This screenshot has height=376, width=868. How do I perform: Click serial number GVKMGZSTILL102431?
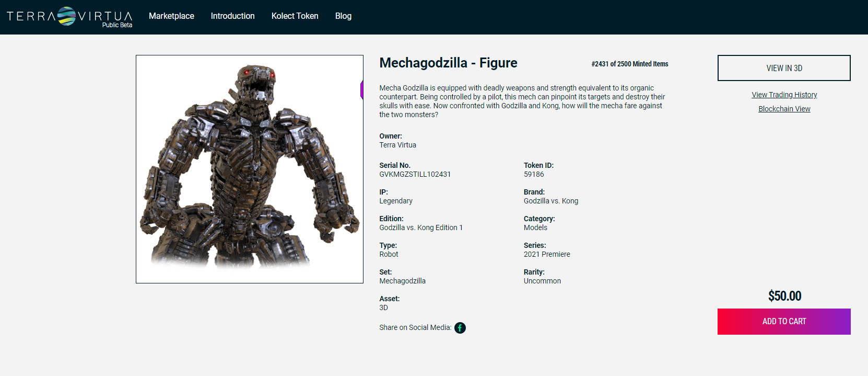click(415, 174)
